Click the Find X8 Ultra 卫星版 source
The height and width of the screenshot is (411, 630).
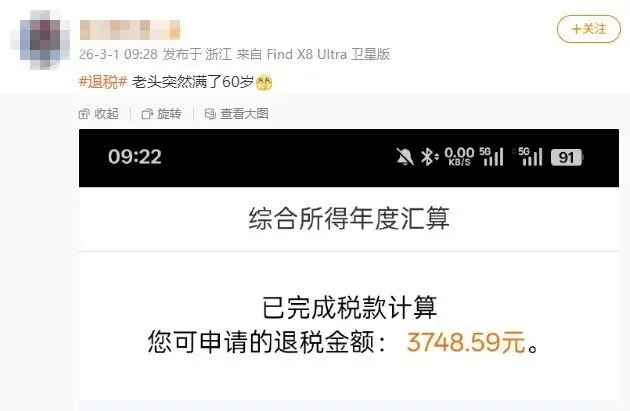pos(328,54)
